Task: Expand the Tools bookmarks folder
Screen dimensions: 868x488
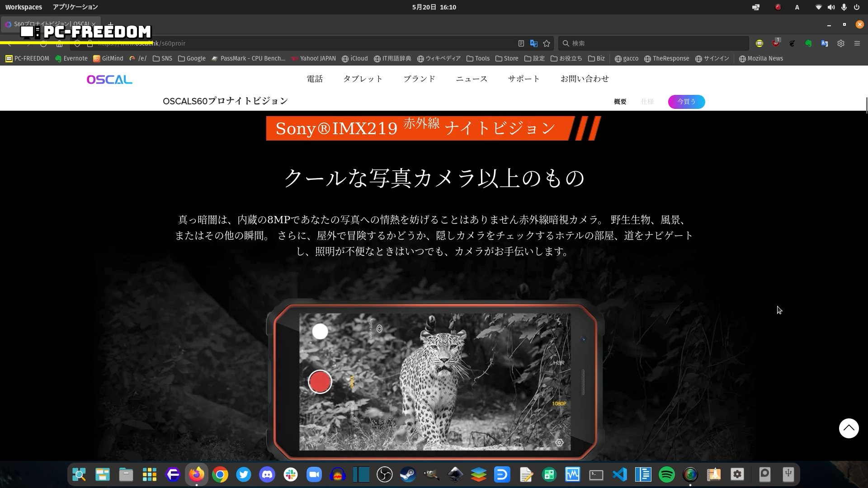Action: point(478,58)
